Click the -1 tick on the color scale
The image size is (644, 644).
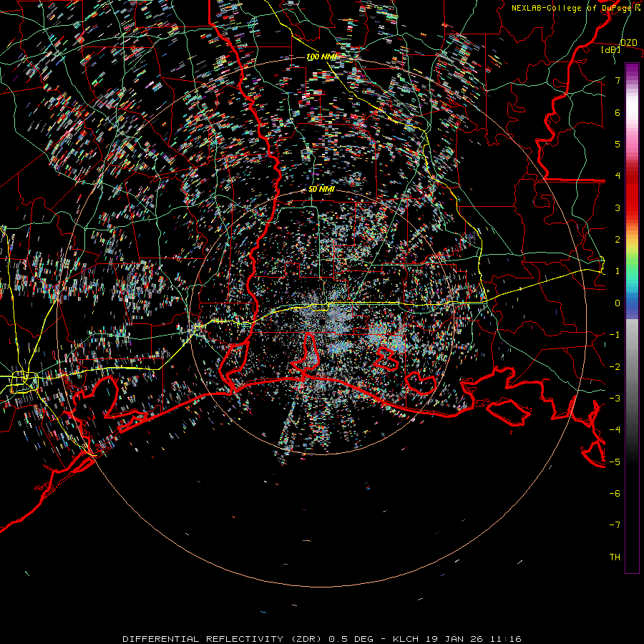coord(615,335)
